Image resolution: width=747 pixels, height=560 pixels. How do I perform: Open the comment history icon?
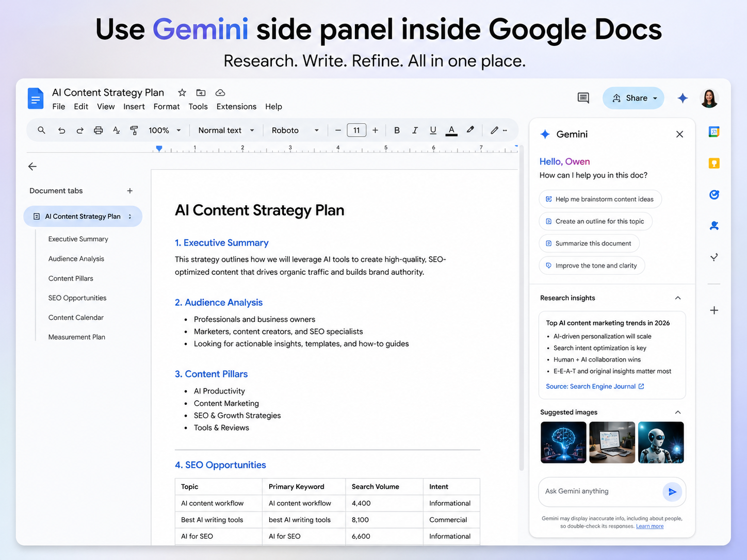(x=583, y=98)
